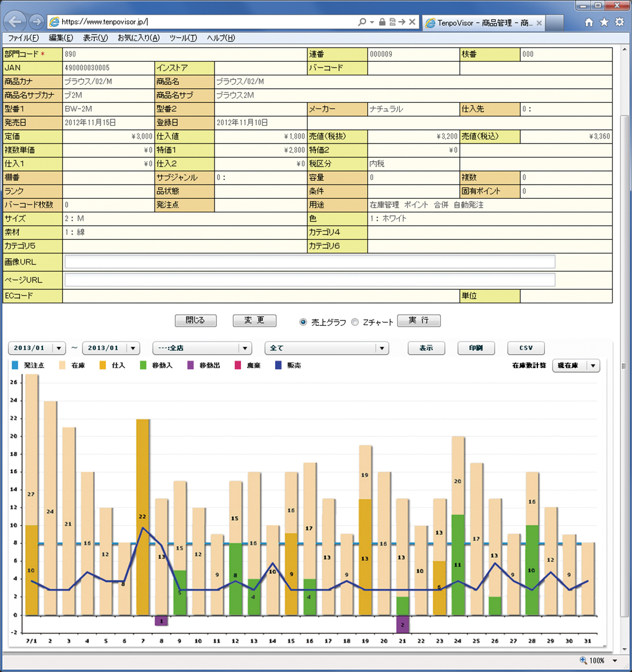Click the 画像URL input field
The width and height of the screenshot is (632, 672).
(309, 262)
